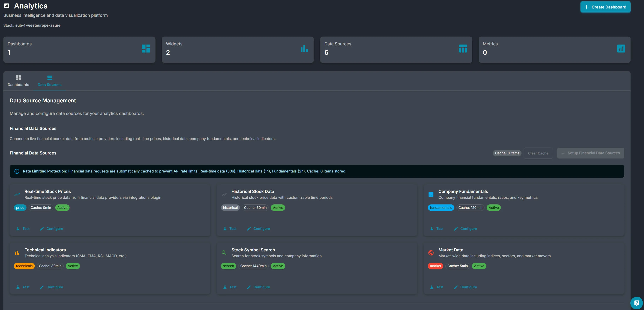Click Setup Financial Data Sources button
Screen dimensions: 644x310
click(591, 153)
